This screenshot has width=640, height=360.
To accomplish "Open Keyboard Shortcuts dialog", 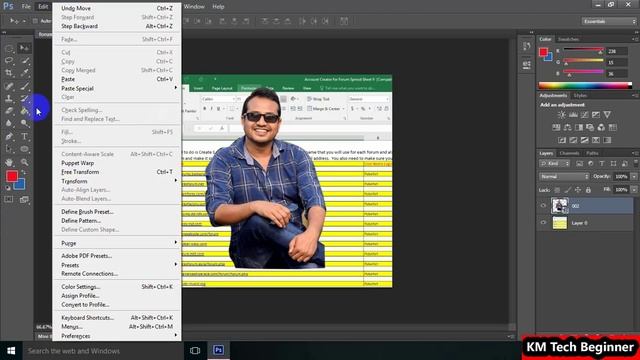I will click(x=117, y=318).
